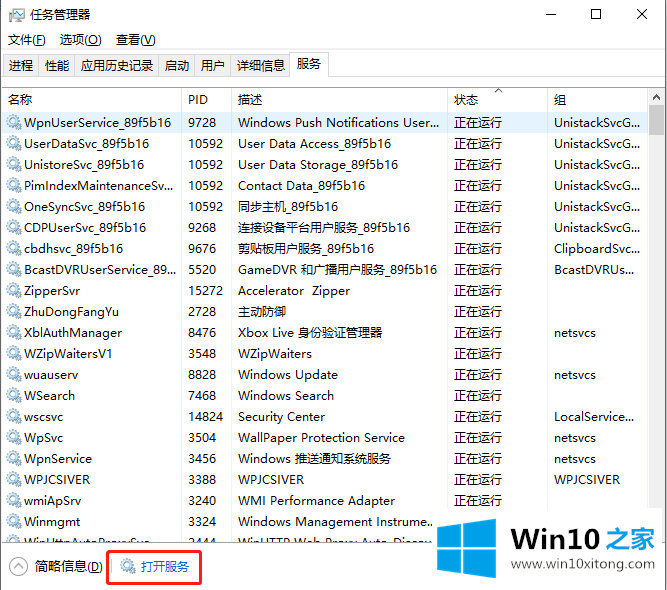Viewport: 667px width, 590px height.
Task: Click the WPJCSIVER service gear icon
Action: [x=14, y=479]
